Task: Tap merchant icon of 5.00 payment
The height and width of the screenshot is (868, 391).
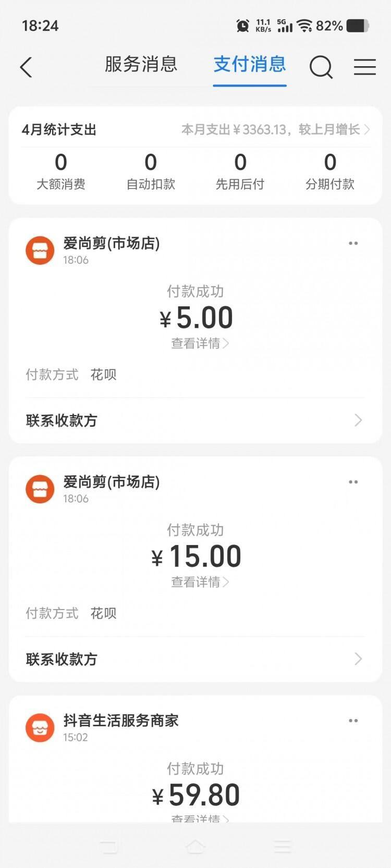Action: coord(40,251)
